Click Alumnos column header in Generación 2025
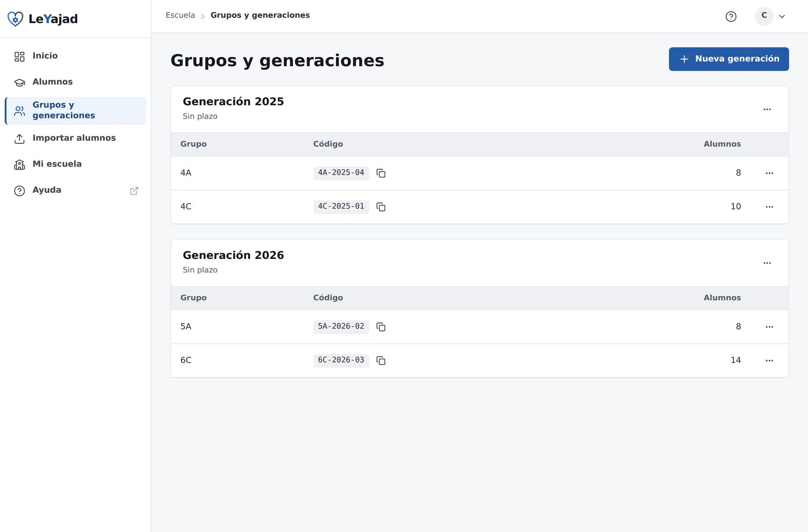This screenshot has width=808, height=532. pos(722,144)
